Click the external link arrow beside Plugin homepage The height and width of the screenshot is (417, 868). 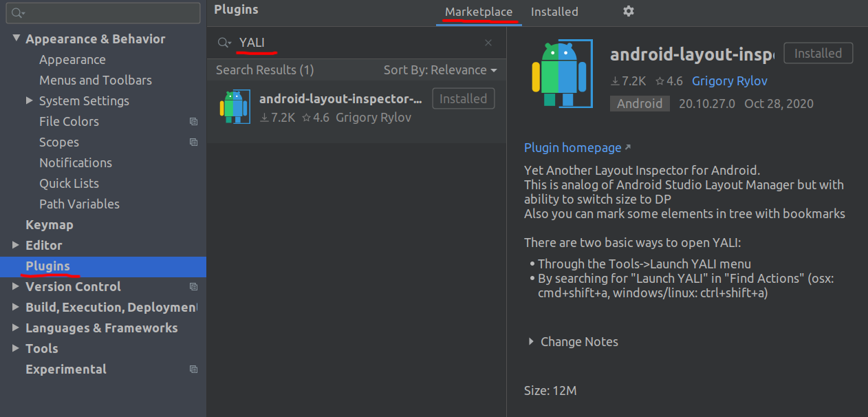627,147
